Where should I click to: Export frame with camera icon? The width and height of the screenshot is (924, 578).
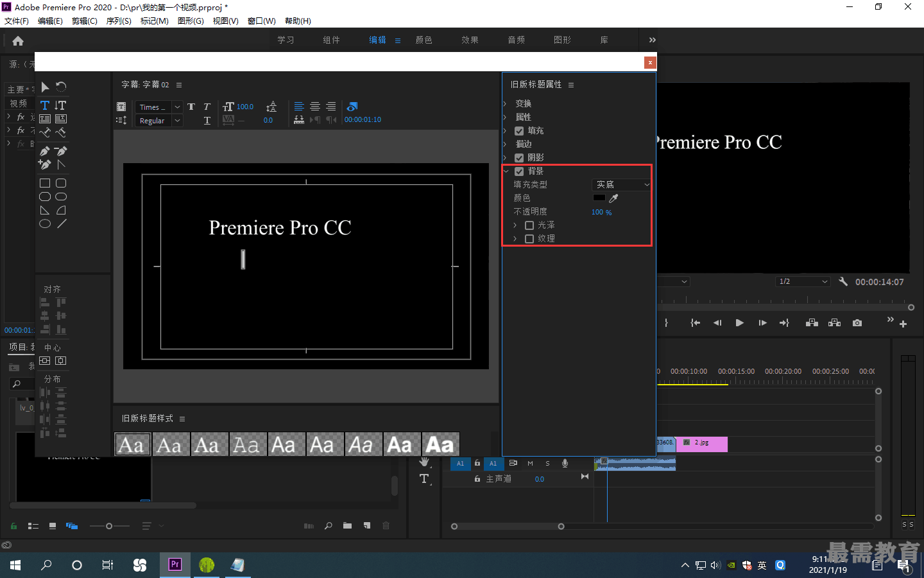coord(857,323)
